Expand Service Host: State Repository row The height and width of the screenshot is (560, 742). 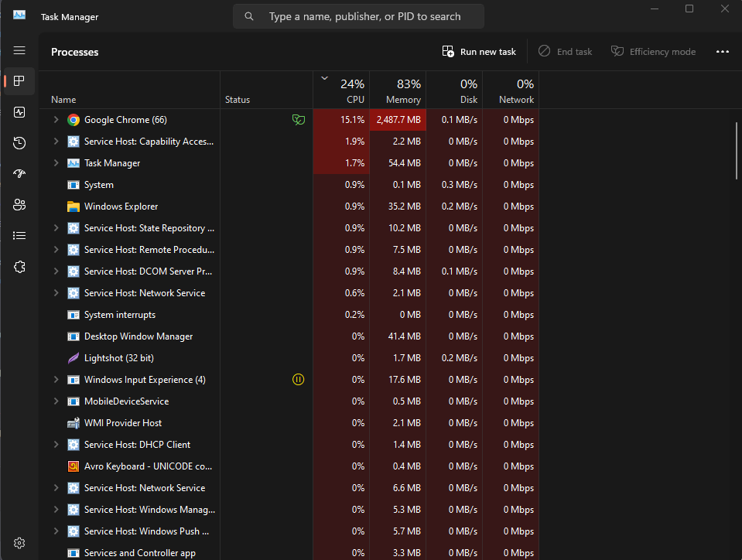click(x=56, y=228)
